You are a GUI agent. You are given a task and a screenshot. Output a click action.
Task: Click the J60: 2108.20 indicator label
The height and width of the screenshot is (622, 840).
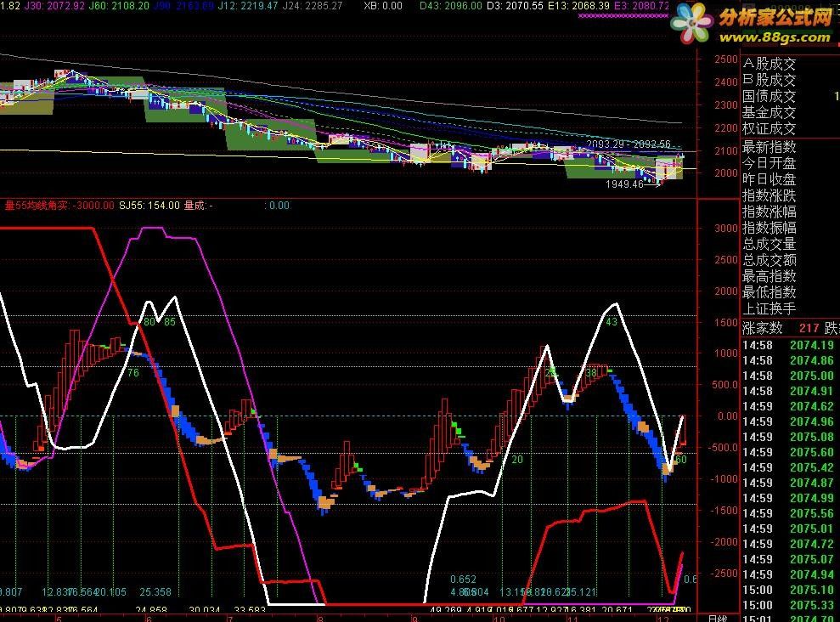[119, 6]
